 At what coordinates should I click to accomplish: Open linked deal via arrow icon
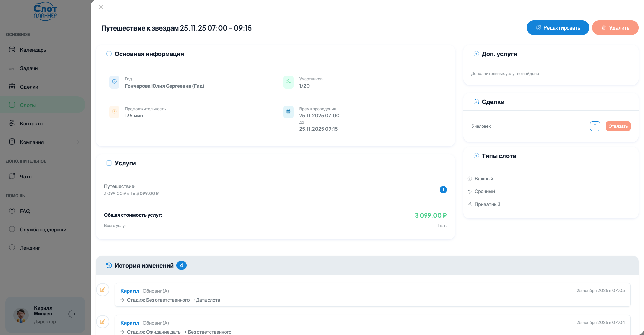(595, 126)
